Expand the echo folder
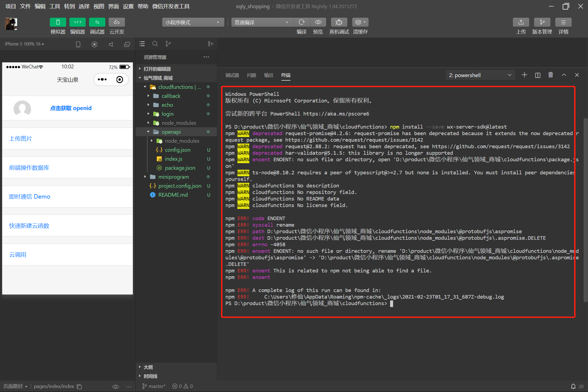 [176, 105]
